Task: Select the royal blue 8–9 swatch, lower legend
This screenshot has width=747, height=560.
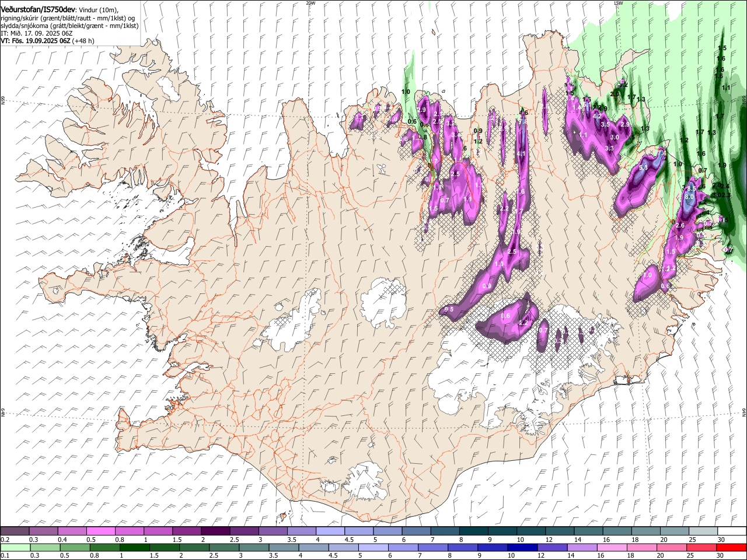Action: (462, 547)
